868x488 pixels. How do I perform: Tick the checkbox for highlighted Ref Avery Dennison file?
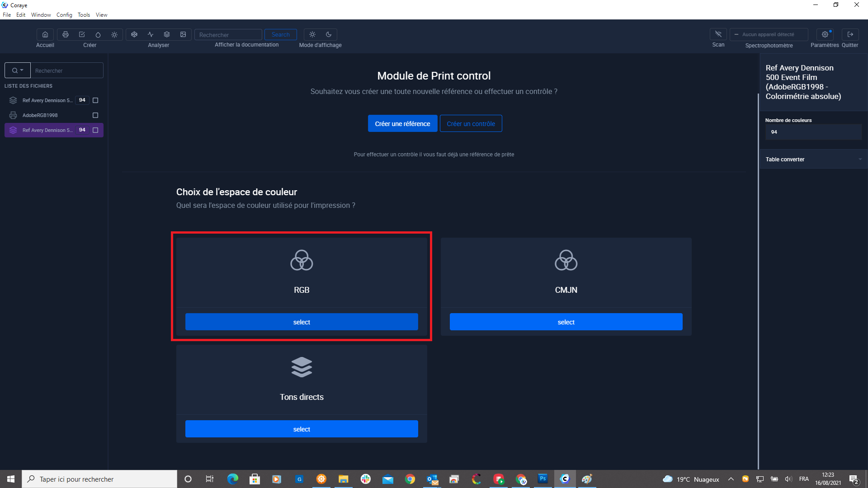pos(95,130)
